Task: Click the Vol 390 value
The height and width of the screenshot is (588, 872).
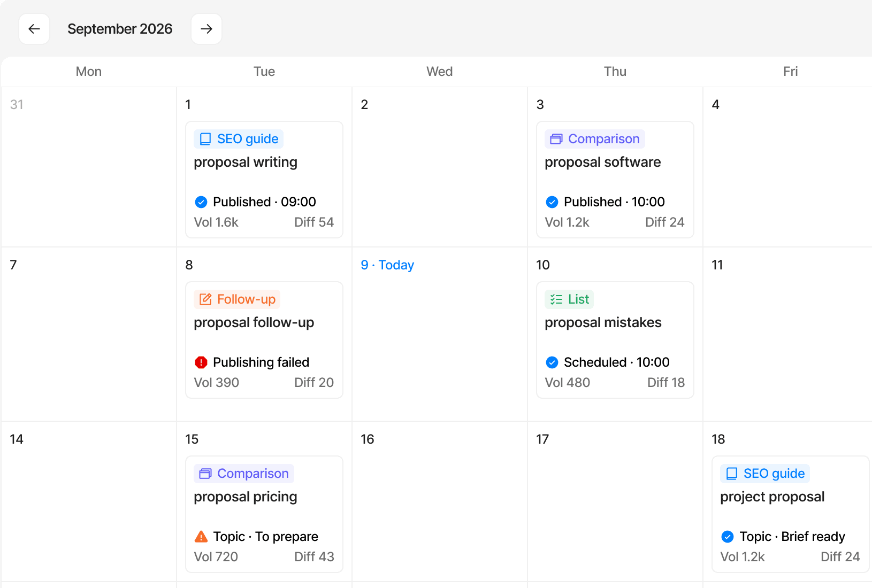Action: point(217,383)
